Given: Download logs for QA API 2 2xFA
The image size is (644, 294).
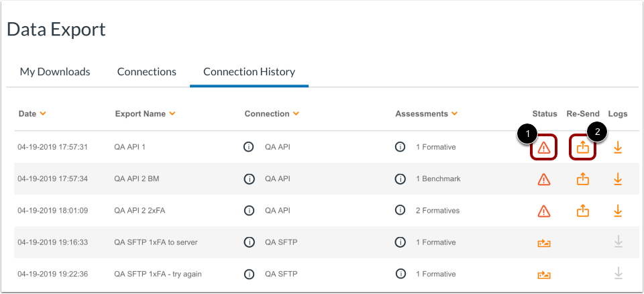Looking at the screenshot, I should point(618,211).
